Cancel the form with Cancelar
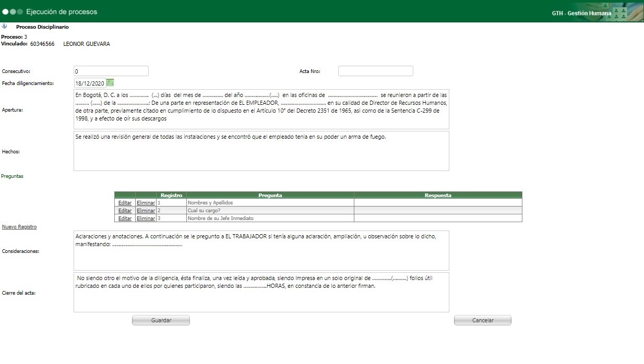 [483, 320]
